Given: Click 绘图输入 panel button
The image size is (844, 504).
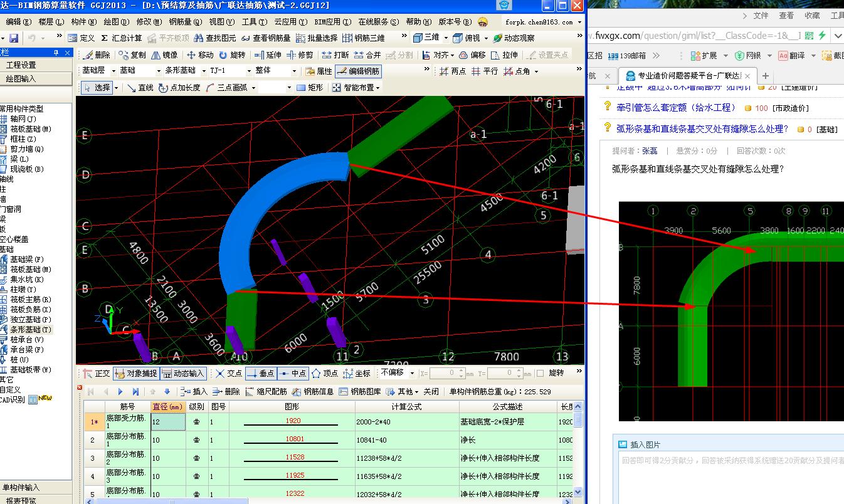Looking at the screenshot, I should click(37, 79).
